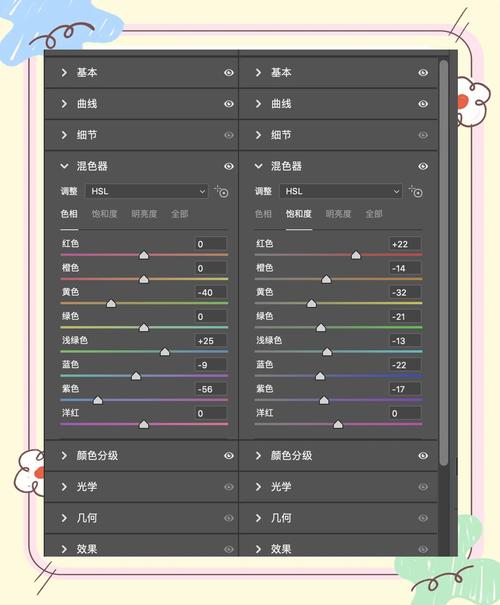Screen dimensions: 500x605
Task: Click 红色 saturation value field showing +22
Action: 404,244
